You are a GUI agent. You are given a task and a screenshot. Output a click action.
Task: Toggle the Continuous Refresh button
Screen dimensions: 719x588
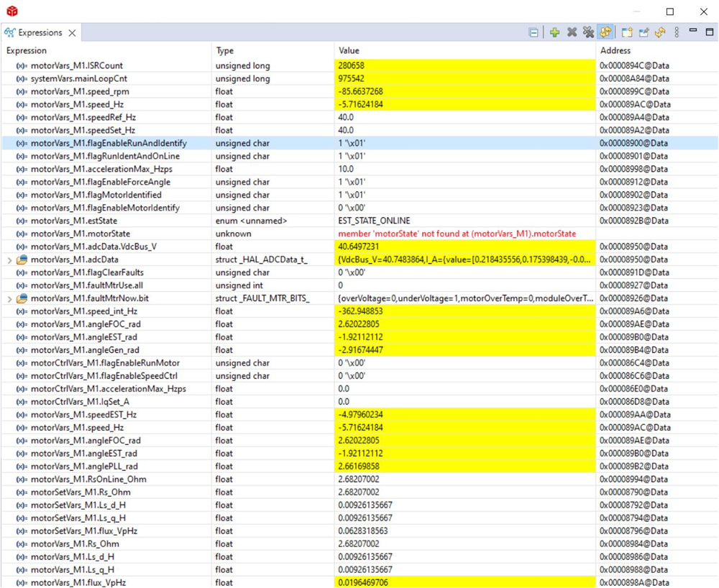(605, 33)
